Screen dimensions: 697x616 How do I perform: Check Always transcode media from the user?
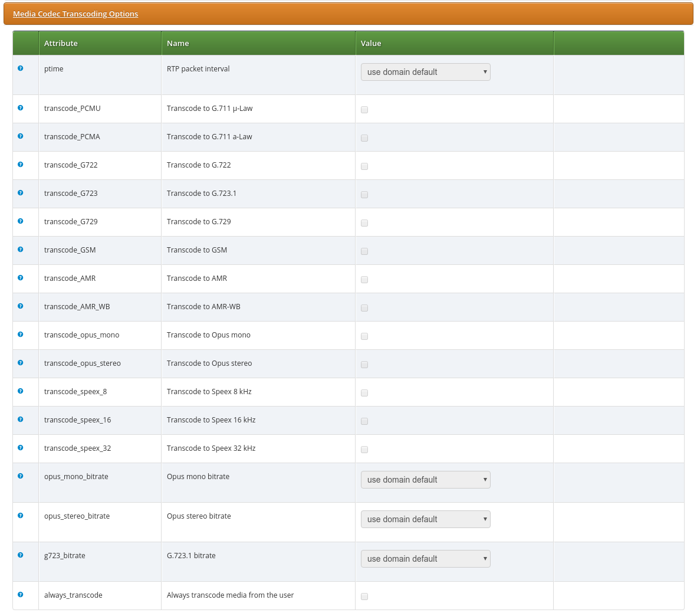click(x=364, y=596)
